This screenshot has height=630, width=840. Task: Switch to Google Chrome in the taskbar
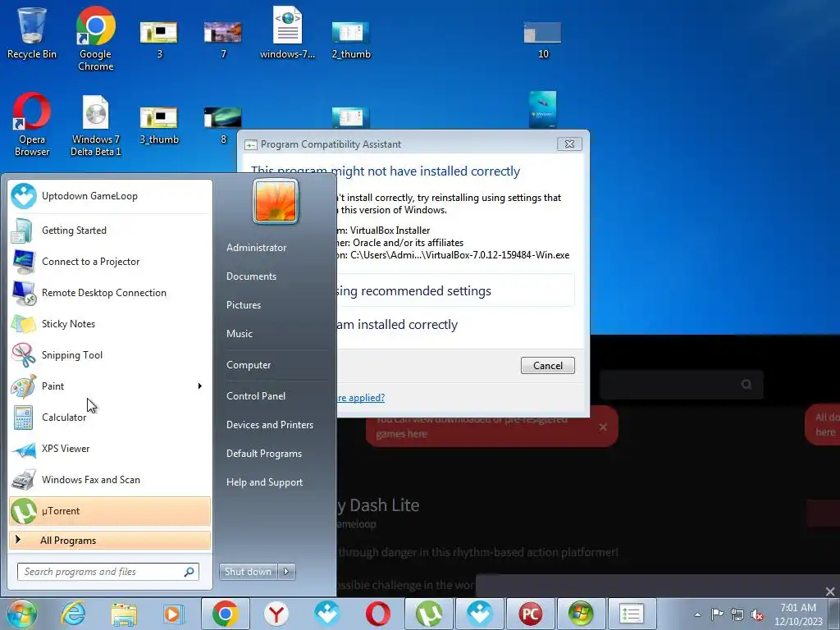pyautogui.click(x=225, y=614)
